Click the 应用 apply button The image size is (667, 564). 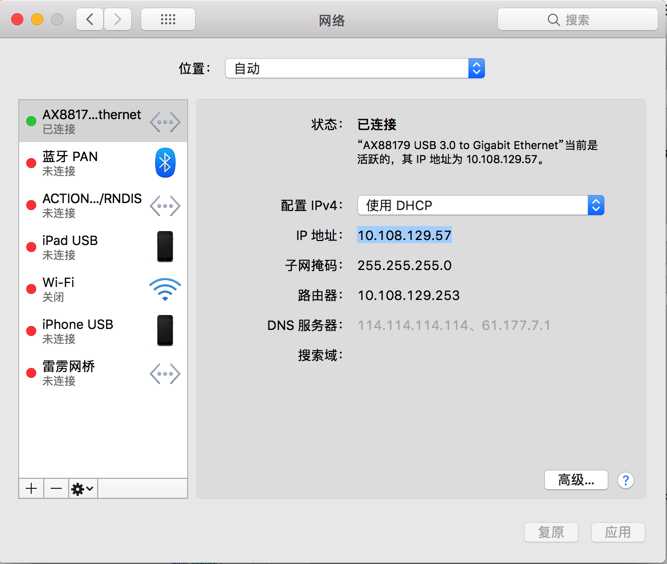[x=618, y=532]
